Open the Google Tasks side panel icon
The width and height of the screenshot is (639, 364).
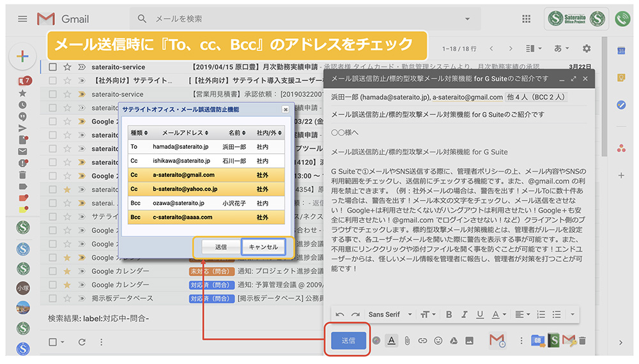tap(621, 105)
